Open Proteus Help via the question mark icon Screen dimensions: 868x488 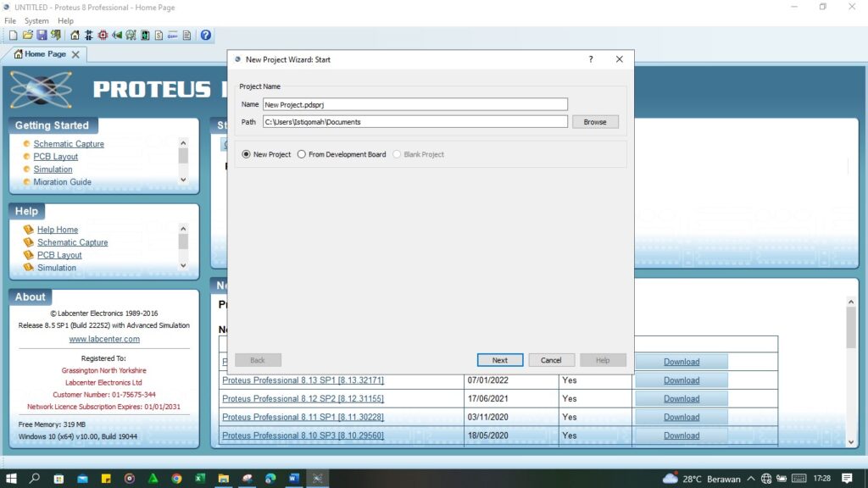[x=204, y=36]
